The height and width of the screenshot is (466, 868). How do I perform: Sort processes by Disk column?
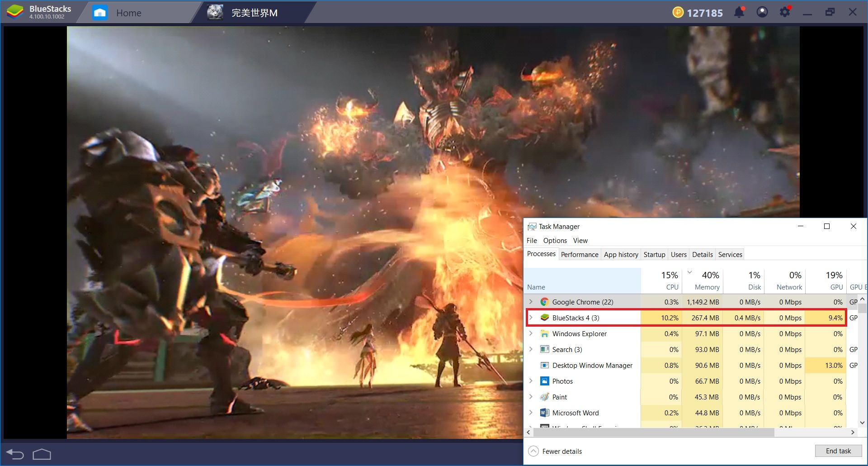[744, 281]
